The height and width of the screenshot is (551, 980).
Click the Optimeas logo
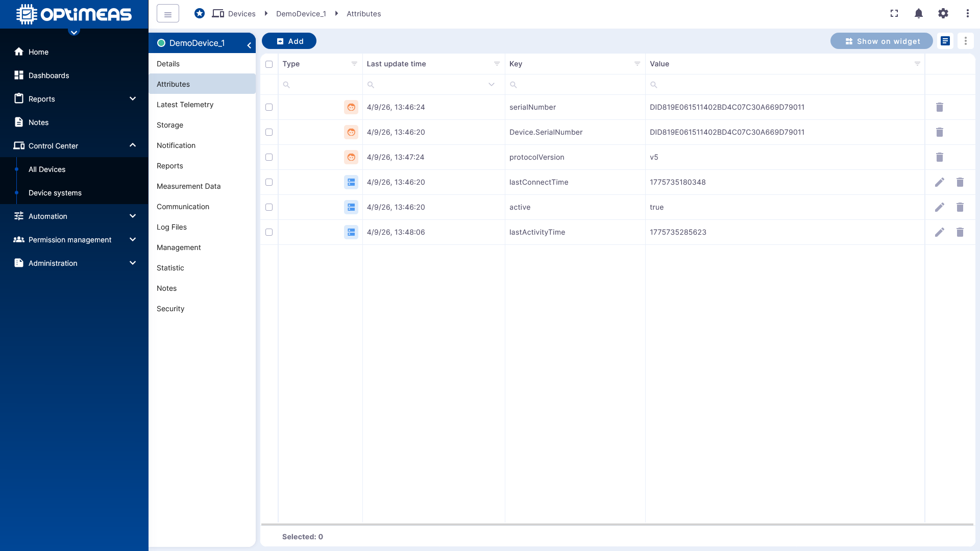(x=74, y=14)
